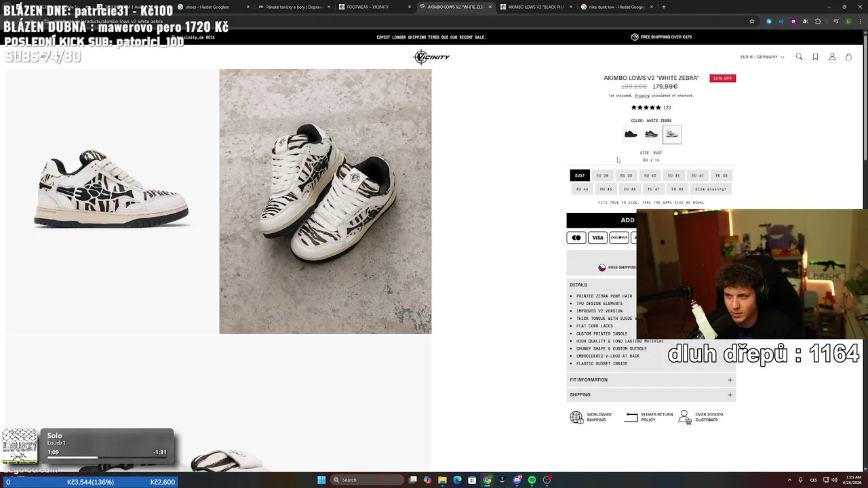Screen dimensions: 868x488
Task: Open the EUR | Germany region dropdown
Action: 762,57
